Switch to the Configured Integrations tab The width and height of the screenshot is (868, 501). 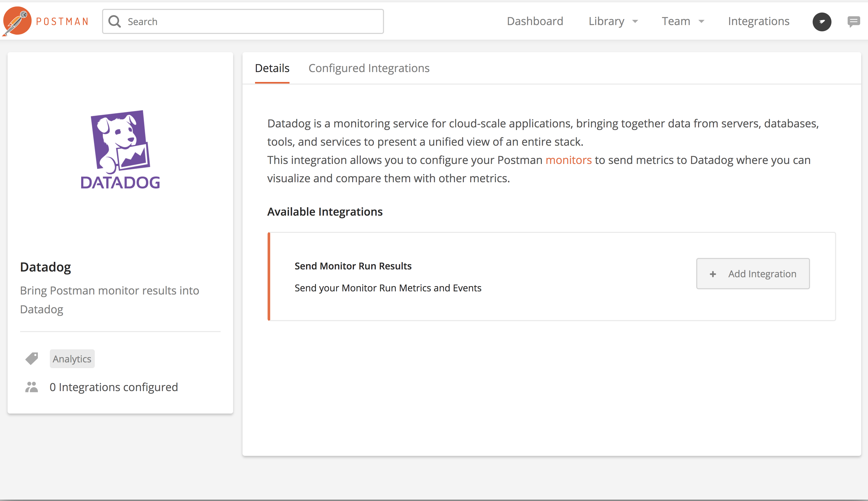(369, 68)
